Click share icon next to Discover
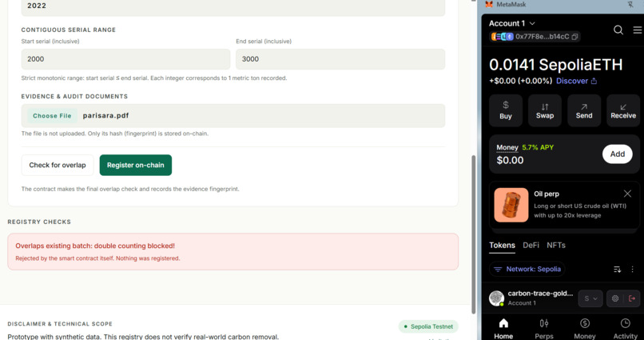 pos(594,81)
